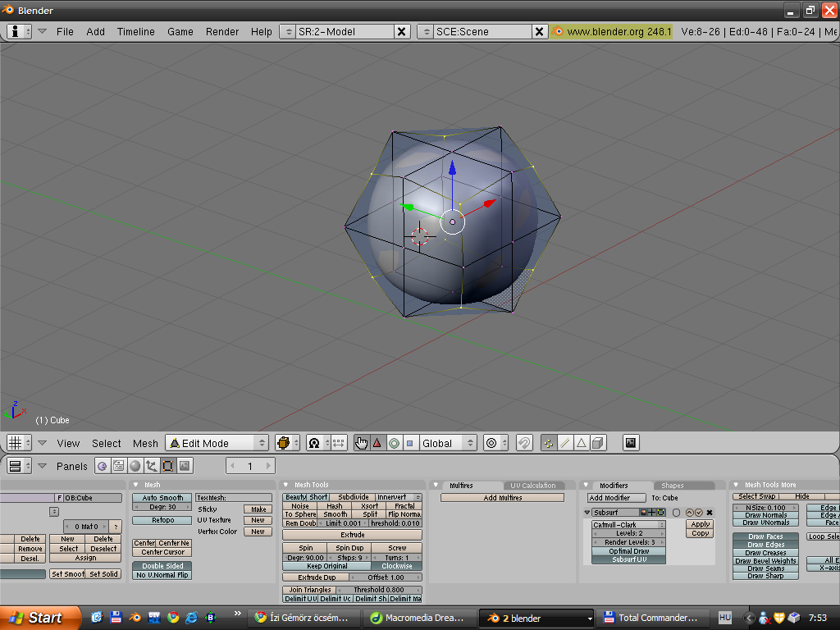Switch to Edge select mode icon
840x630 pixels.
click(565, 443)
